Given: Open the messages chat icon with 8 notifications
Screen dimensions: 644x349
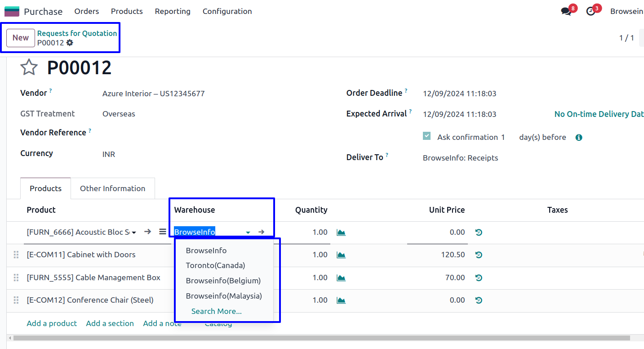Looking at the screenshot, I should point(566,12).
